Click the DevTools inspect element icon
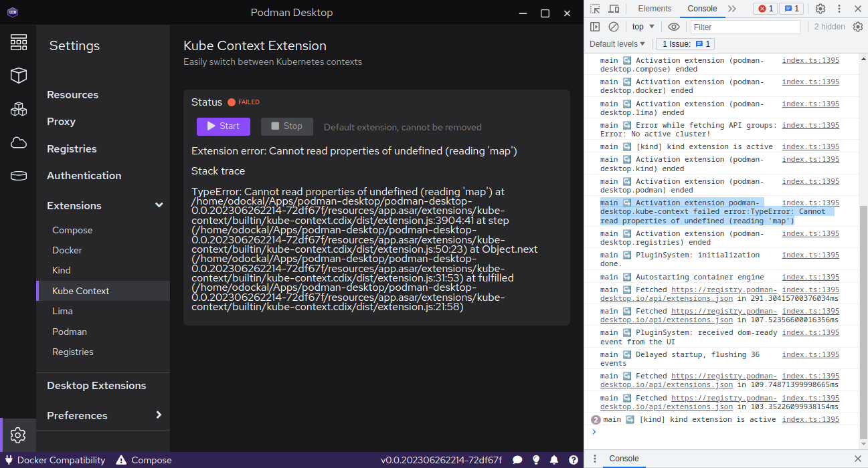This screenshot has height=468, width=868. [x=595, y=9]
